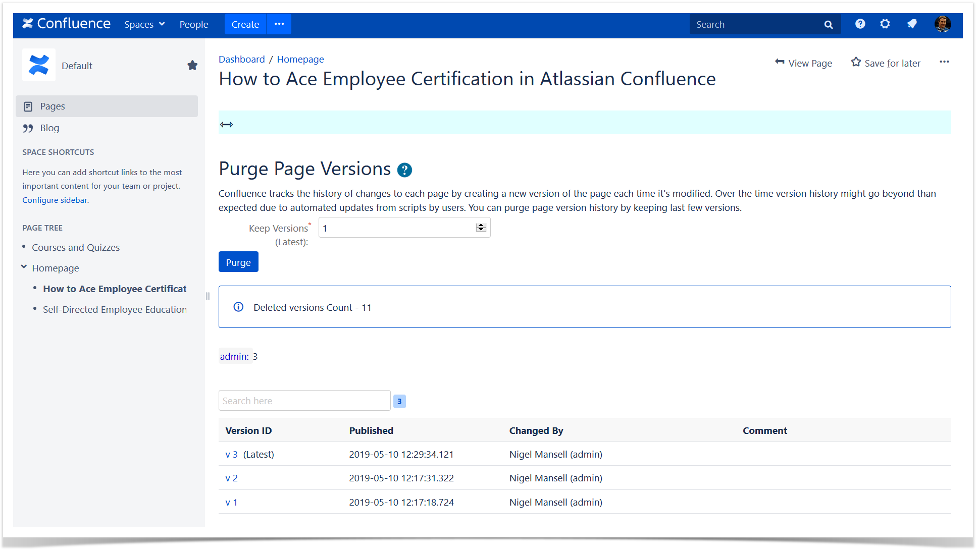Click the sidebar resize handle
Image resolution: width=980 pixels, height=552 pixels.
(x=208, y=296)
